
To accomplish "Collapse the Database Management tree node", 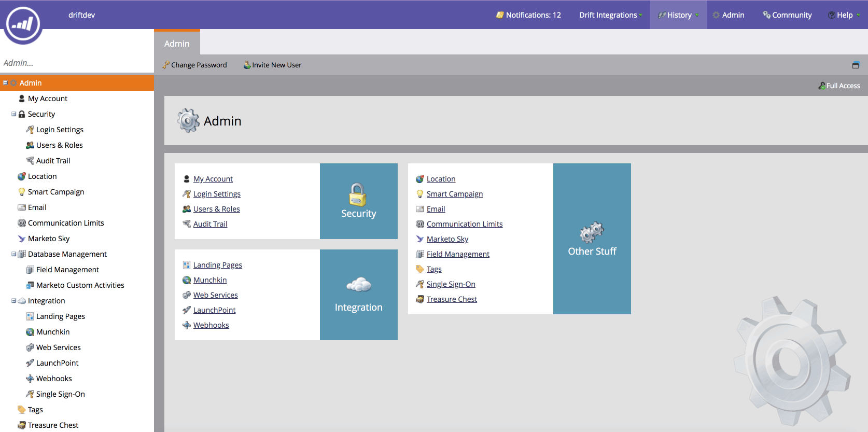I will pyautogui.click(x=13, y=254).
